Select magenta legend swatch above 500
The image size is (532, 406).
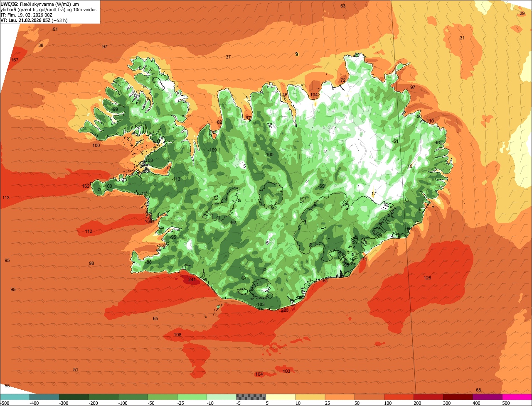tap(517, 397)
